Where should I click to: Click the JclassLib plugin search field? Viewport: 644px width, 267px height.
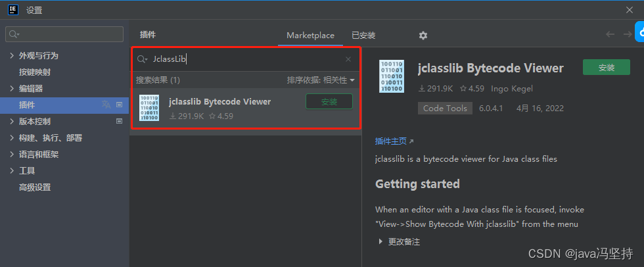point(246,59)
